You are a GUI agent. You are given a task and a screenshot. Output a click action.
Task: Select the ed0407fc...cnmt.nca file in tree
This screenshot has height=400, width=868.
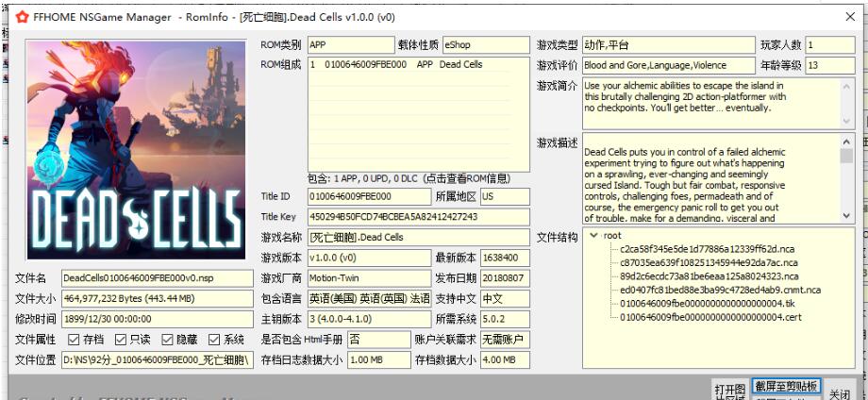coord(720,290)
